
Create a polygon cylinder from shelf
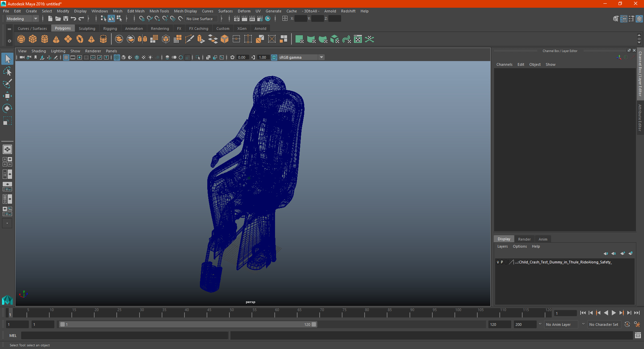(x=45, y=39)
